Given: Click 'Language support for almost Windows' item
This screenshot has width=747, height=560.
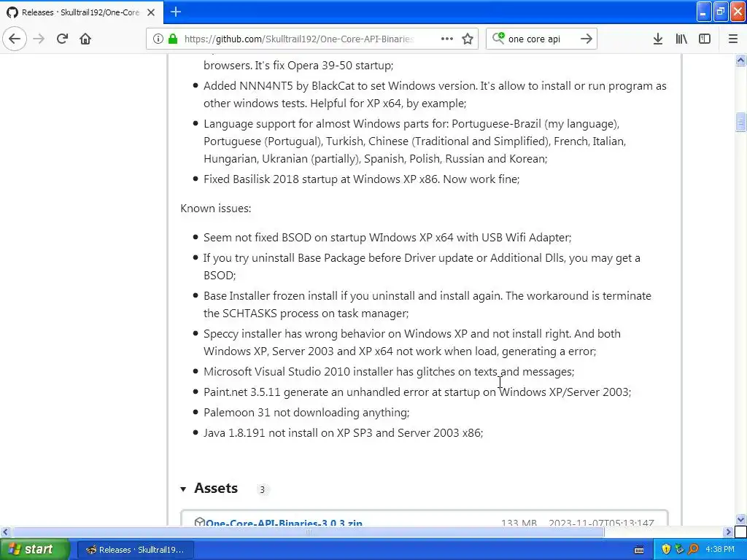Looking at the screenshot, I should [414, 141].
